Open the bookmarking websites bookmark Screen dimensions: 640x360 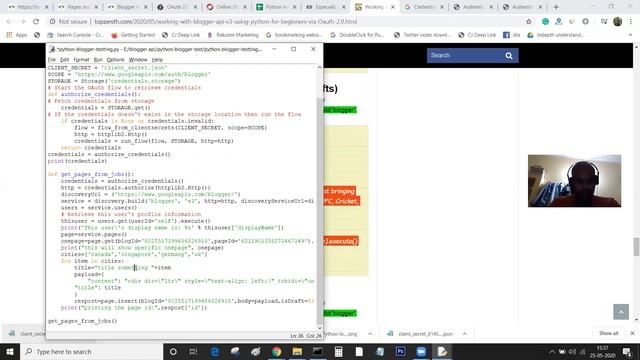click(x=294, y=35)
